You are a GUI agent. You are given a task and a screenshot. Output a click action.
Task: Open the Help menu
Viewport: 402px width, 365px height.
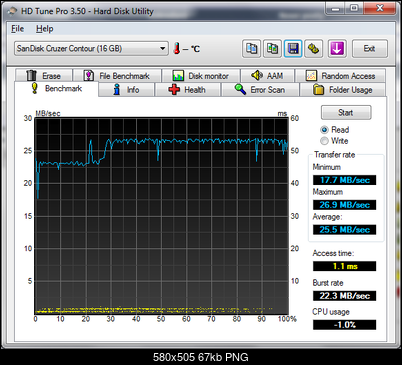(45, 29)
